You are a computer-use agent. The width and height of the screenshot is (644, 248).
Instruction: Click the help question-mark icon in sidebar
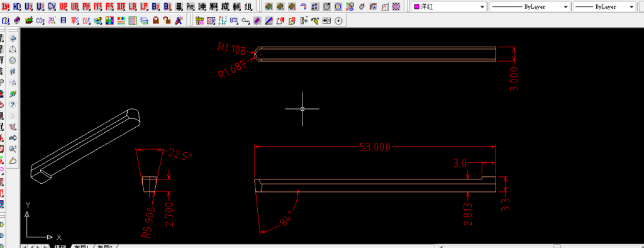pos(13,104)
